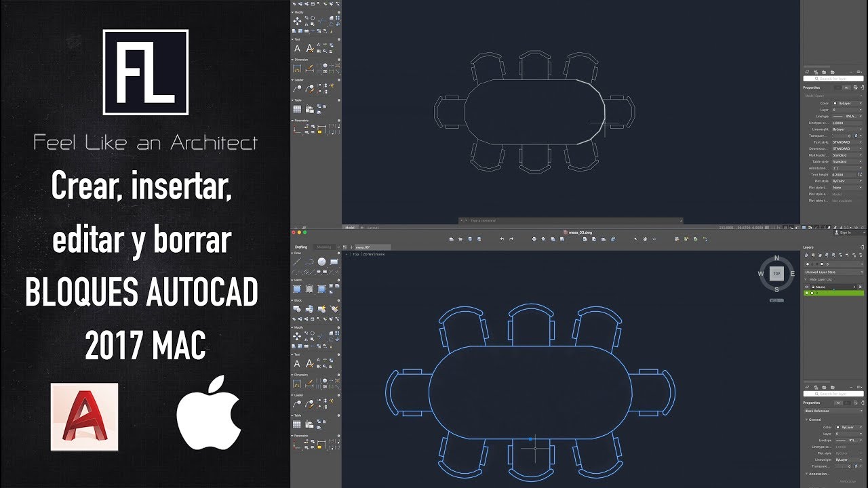Select the Line tool in lower Draw panel
Image resolution: width=868 pixels, height=488 pixels.
pyautogui.click(x=297, y=262)
